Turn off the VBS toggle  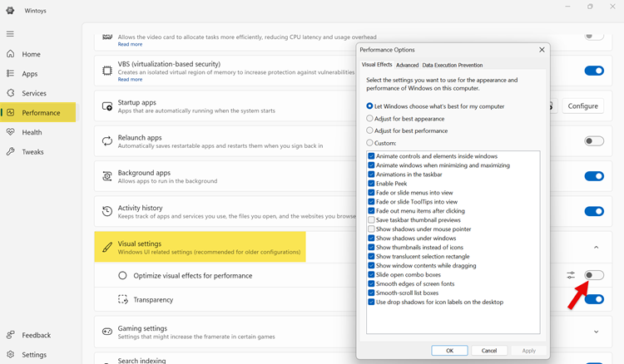tap(593, 71)
